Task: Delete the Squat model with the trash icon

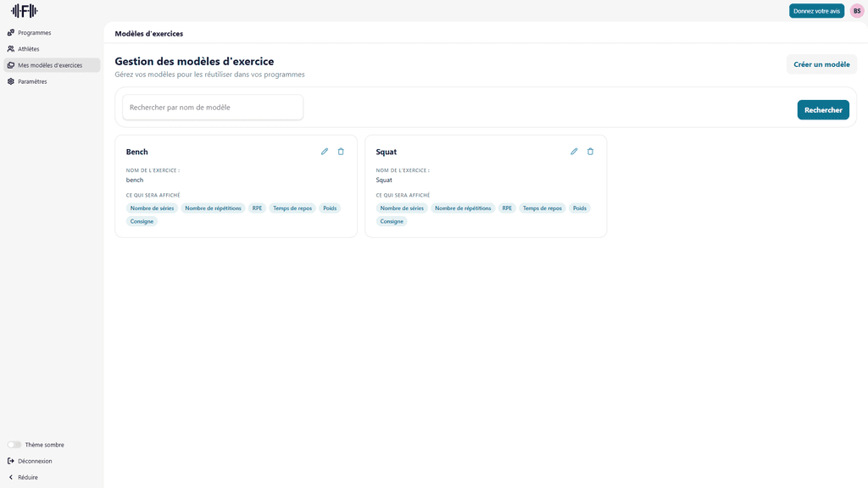Action: [x=591, y=152]
